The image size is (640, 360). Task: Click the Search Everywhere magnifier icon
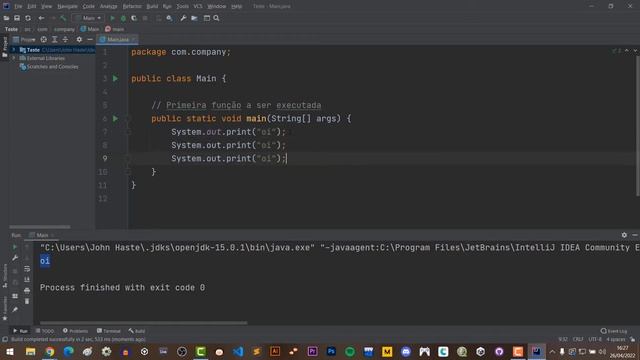coord(216,18)
